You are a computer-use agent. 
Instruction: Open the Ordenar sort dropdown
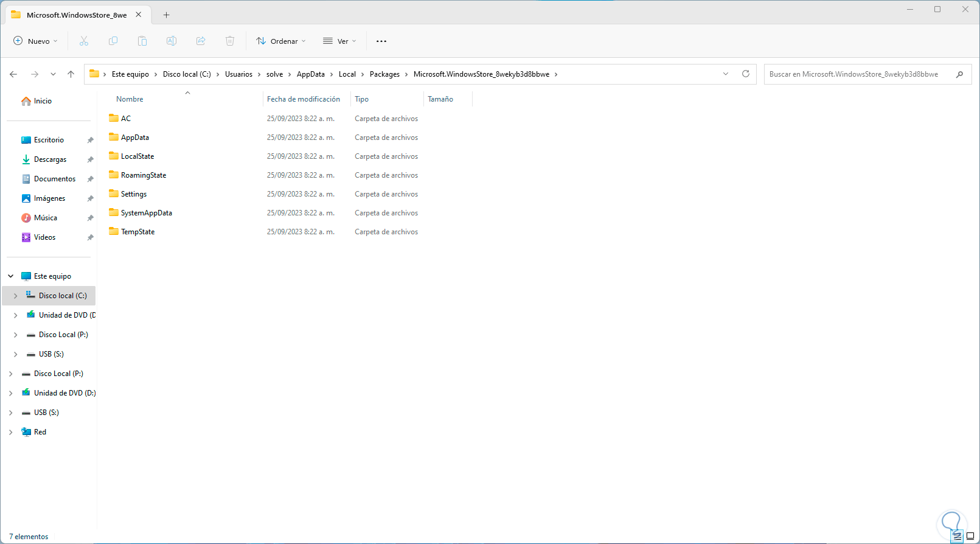pyautogui.click(x=281, y=41)
